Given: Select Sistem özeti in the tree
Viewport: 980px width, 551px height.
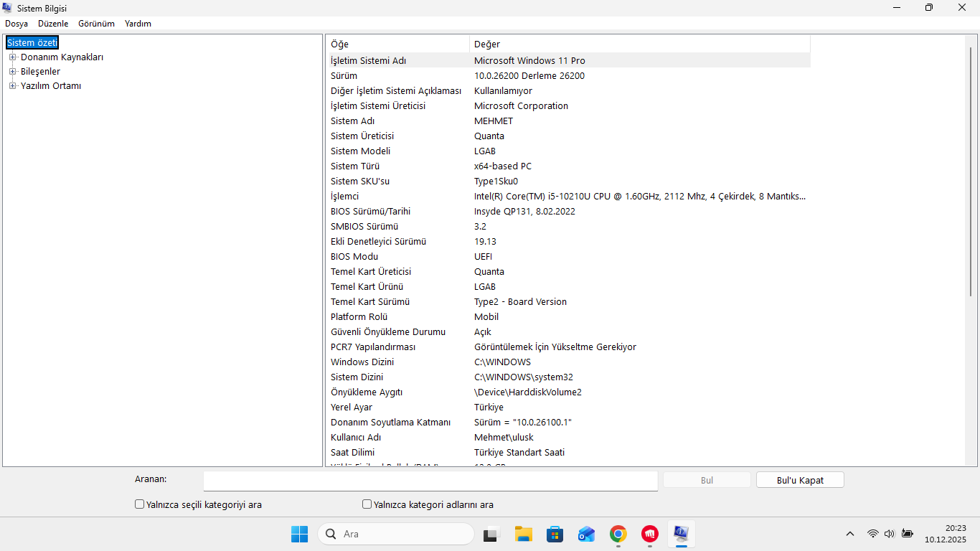Looking at the screenshot, I should [x=32, y=43].
